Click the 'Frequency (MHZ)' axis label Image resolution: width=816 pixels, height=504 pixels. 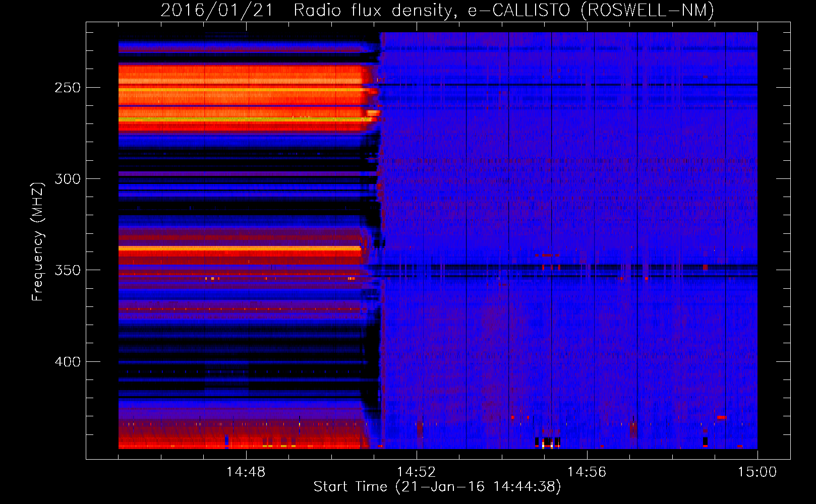(38, 242)
